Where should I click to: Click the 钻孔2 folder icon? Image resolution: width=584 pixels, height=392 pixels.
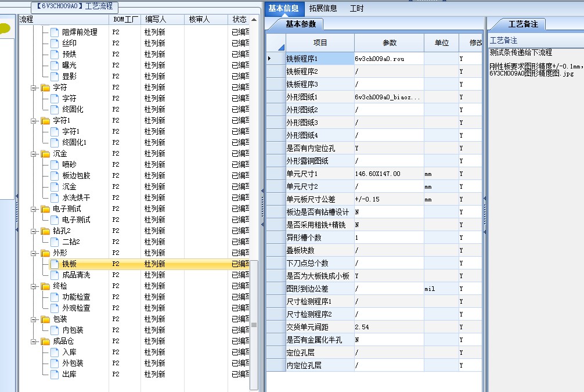pos(45,231)
